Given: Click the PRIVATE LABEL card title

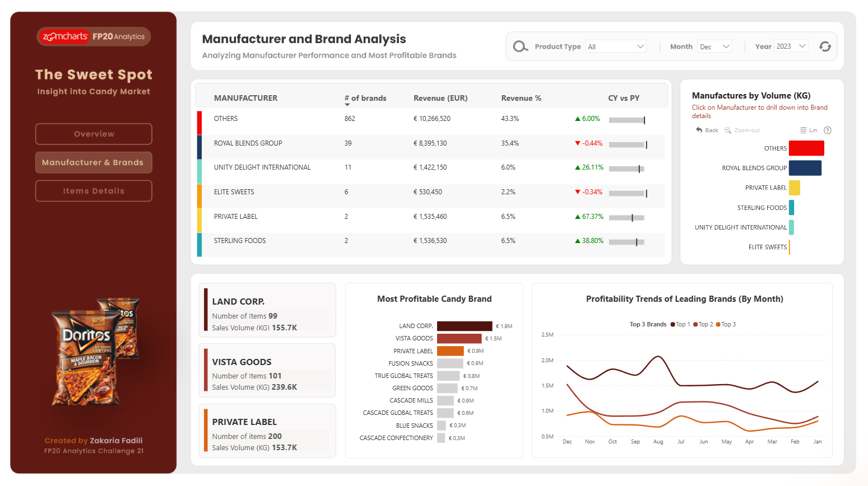Looking at the screenshot, I should point(244,422).
